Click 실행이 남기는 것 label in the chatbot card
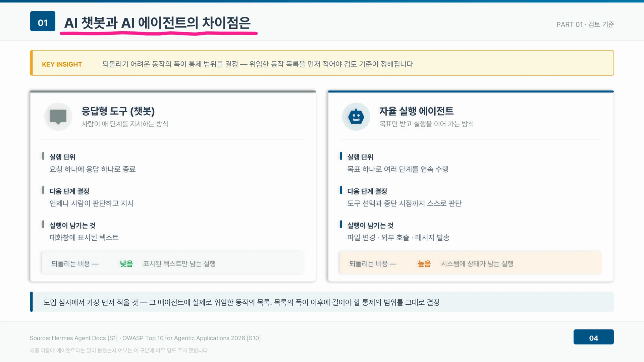The width and height of the screenshot is (644, 362). pos(72,225)
